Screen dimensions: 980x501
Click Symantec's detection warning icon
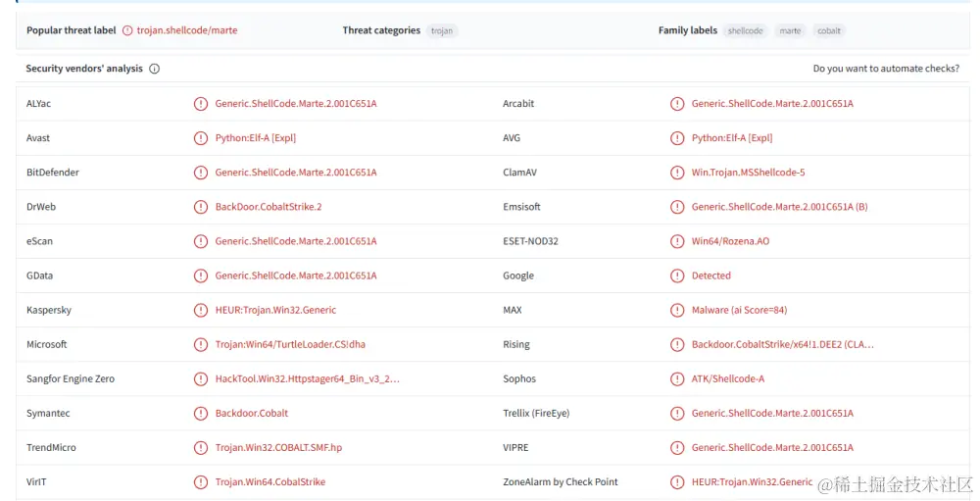coord(201,414)
